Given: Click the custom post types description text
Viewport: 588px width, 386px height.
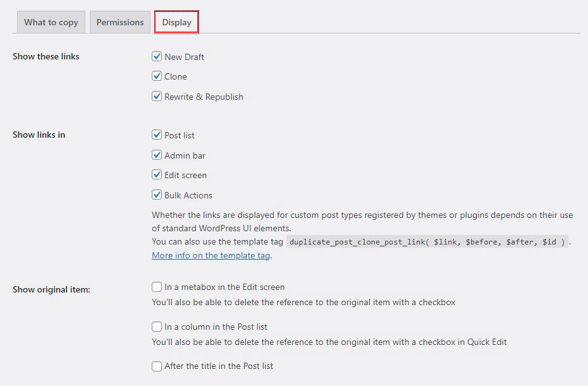Looking at the screenshot, I should (362, 222).
